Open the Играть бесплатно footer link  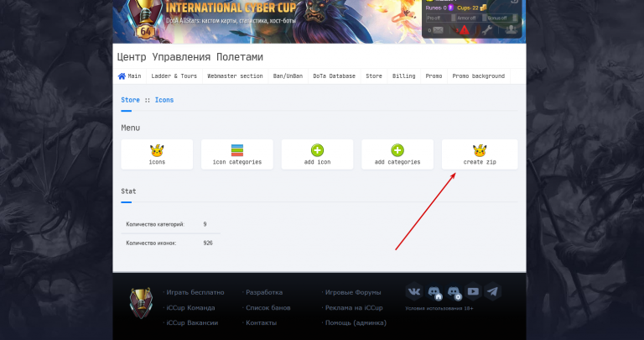[x=195, y=292]
